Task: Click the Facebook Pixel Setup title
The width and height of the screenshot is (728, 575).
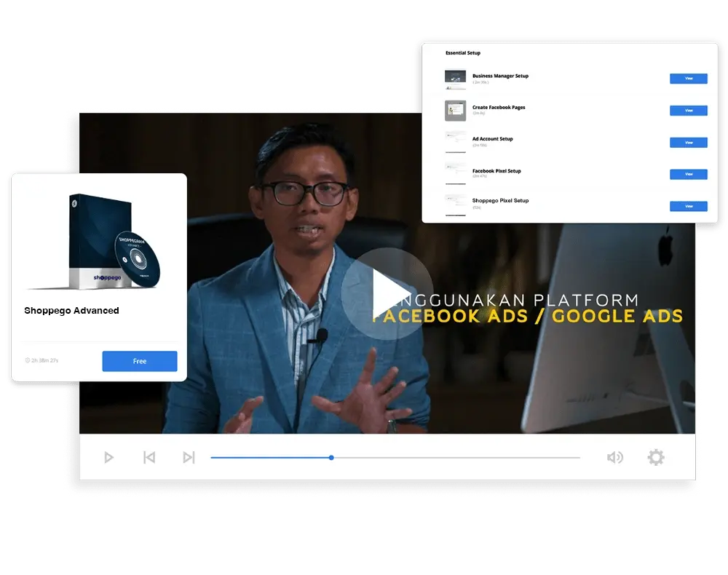Action: 496,171
